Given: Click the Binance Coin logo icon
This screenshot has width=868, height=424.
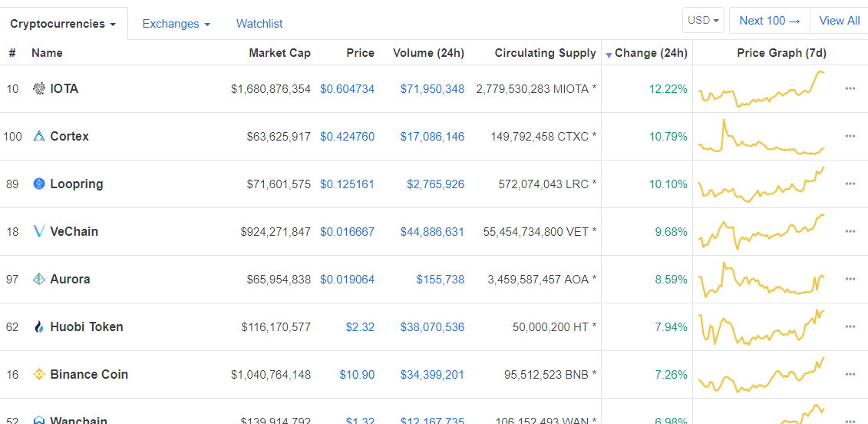Looking at the screenshot, I should click(x=38, y=375).
